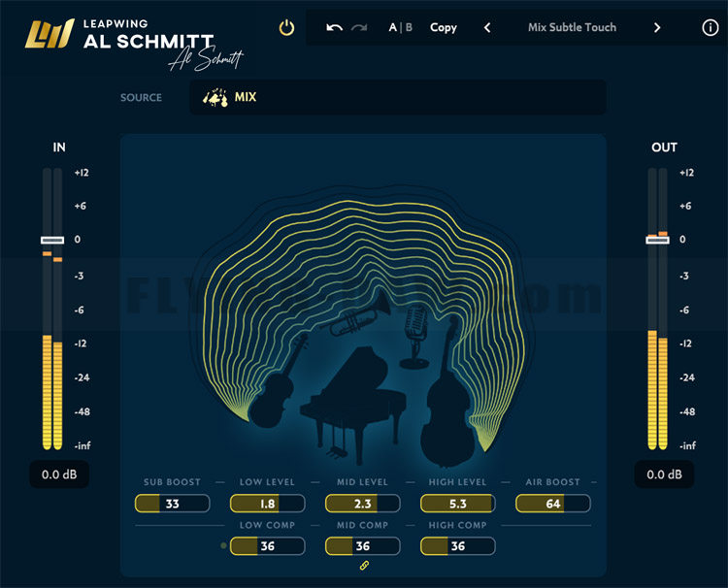
Task: Edit the output 0.0 dB value field
Action: (x=664, y=474)
